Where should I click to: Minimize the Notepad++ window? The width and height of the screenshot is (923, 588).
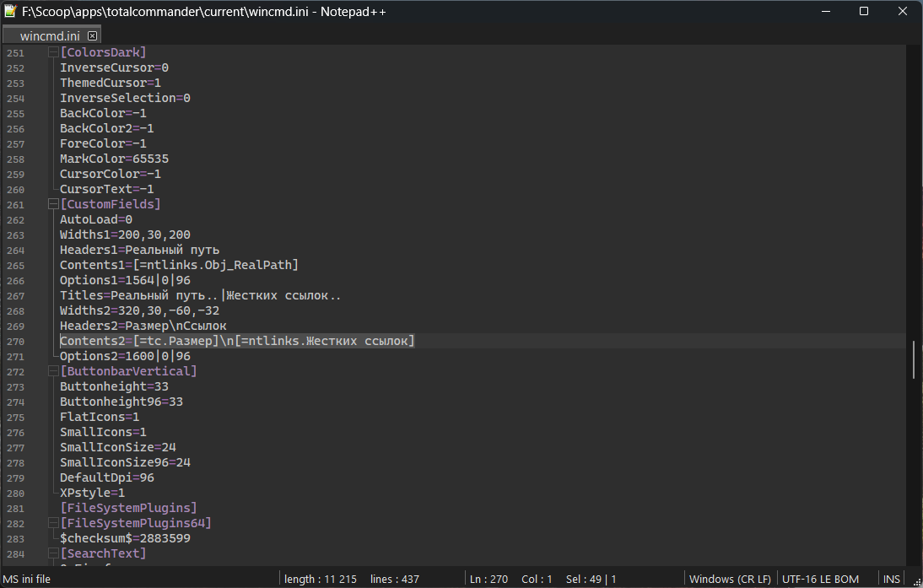tap(825, 11)
